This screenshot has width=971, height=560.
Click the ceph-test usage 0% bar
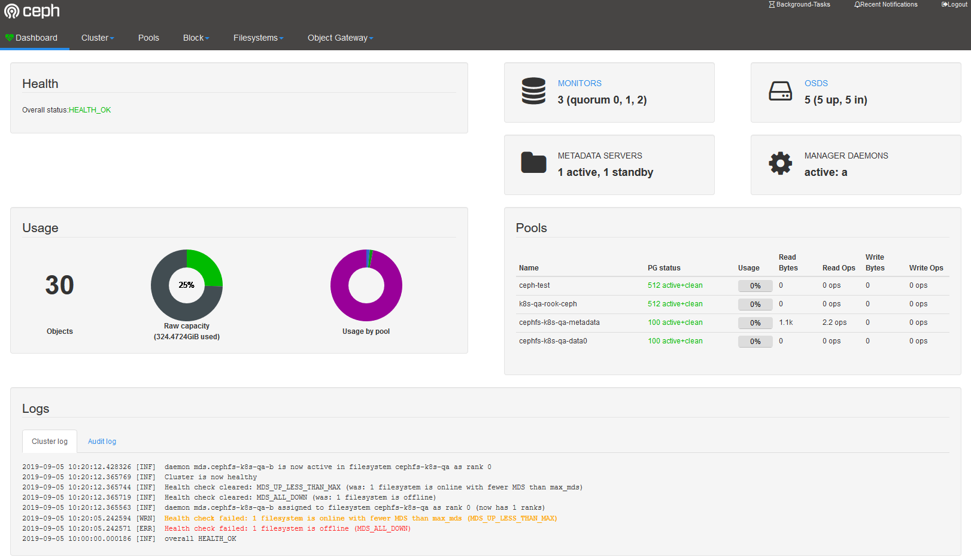[x=755, y=286]
